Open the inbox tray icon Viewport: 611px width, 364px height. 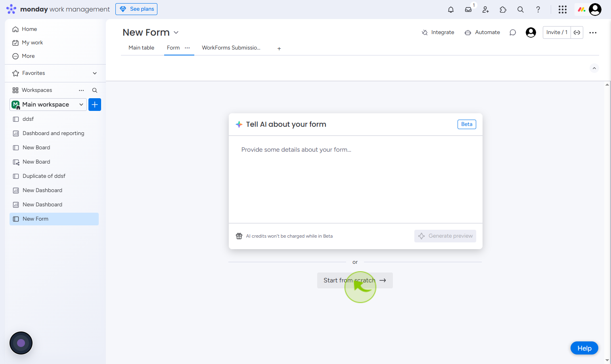tap(468, 10)
